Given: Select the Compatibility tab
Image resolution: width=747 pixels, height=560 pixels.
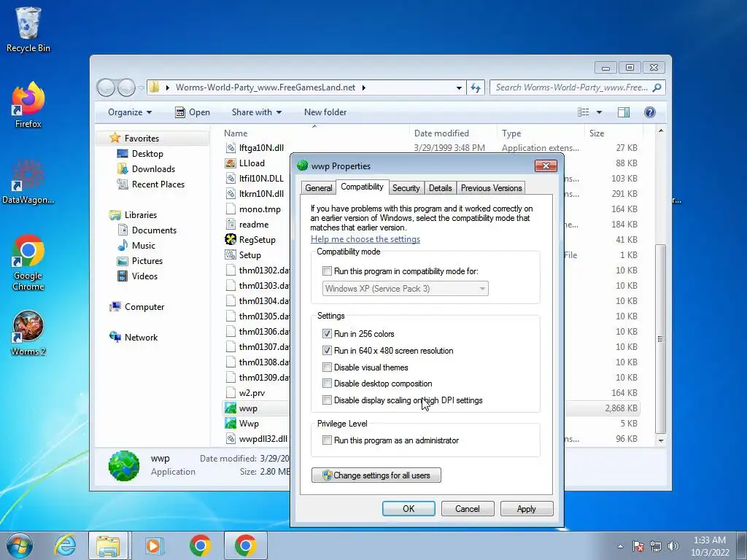Looking at the screenshot, I should [x=362, y=187].
